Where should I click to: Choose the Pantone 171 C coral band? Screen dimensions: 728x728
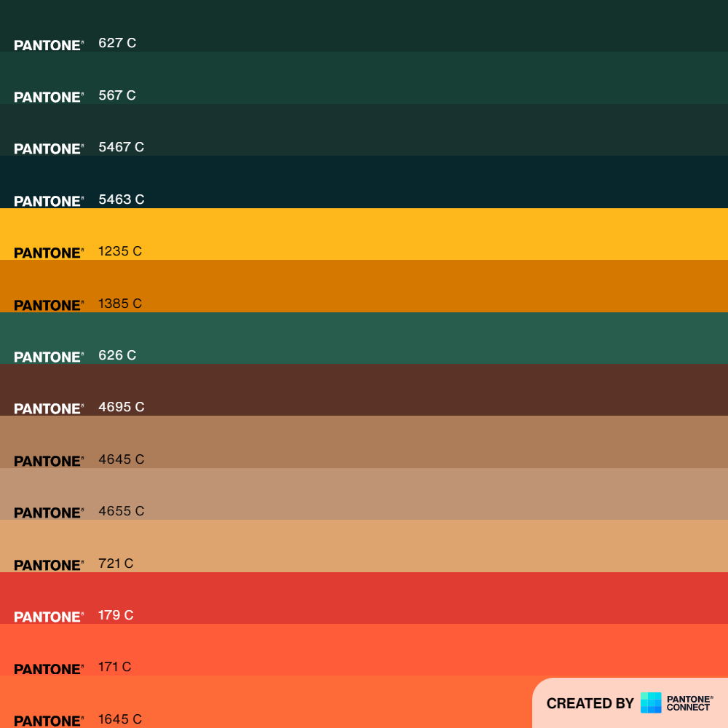tap(364, 650)
